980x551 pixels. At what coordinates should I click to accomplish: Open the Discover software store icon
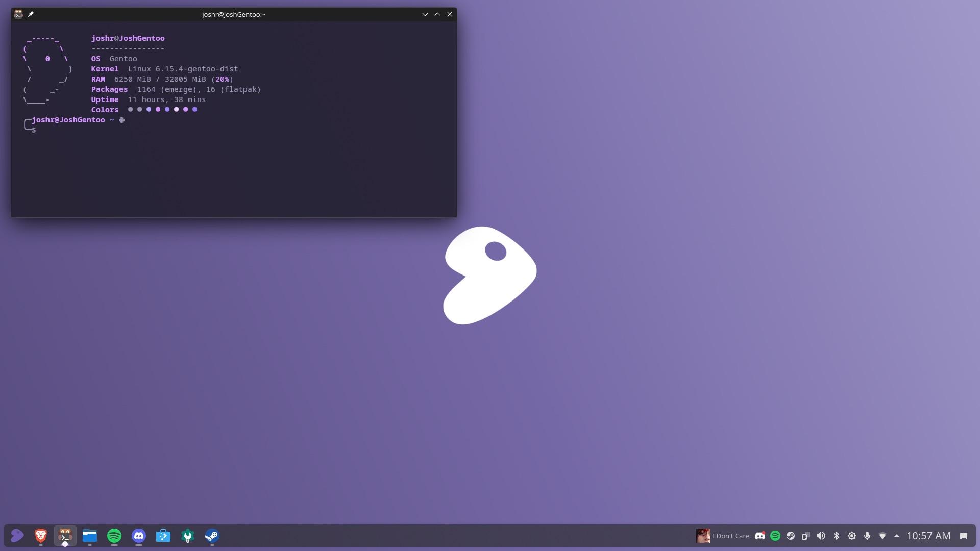pyautogui.click(x=163, y=536)
